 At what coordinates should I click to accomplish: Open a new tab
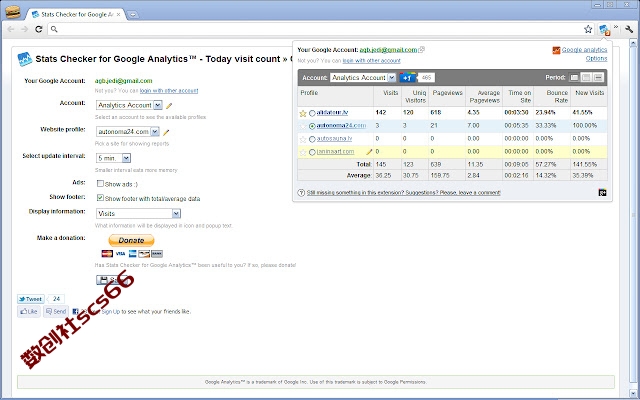tap(133, 15)
